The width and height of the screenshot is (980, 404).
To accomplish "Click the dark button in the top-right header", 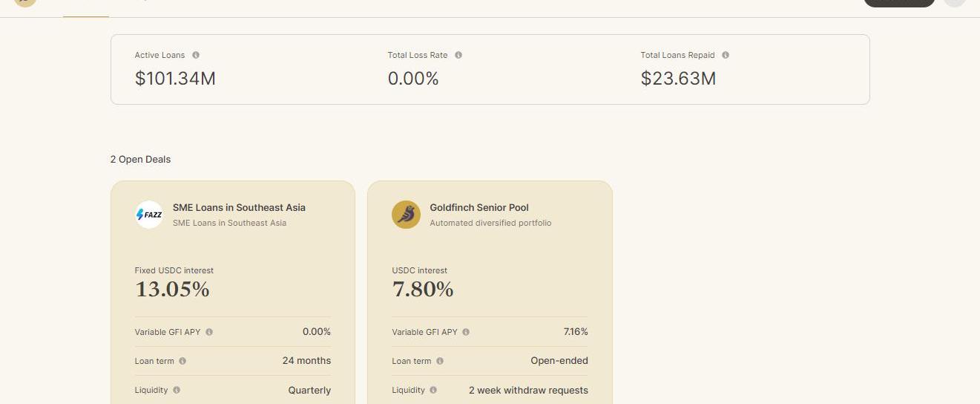I will [x=899, y=3].
